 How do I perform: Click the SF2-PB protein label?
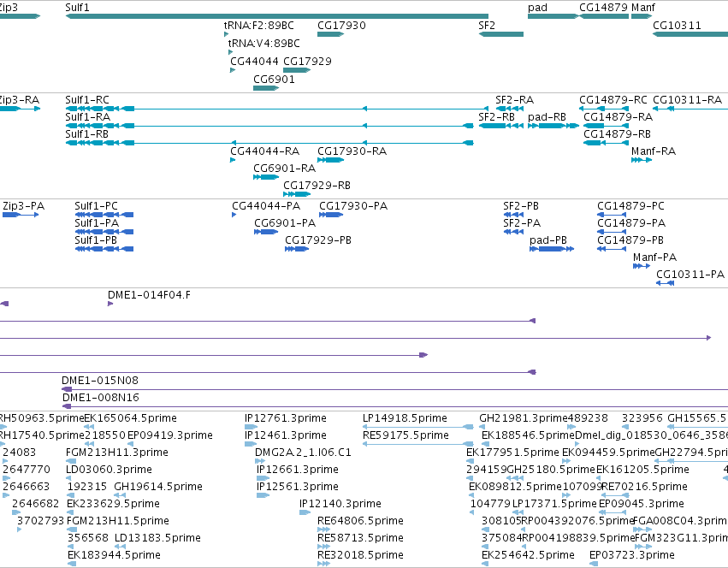521,206
